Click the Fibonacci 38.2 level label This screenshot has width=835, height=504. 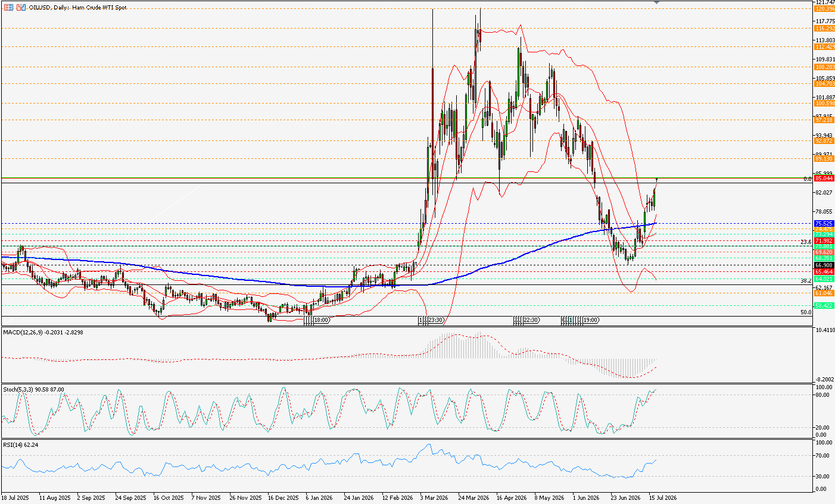806,280
